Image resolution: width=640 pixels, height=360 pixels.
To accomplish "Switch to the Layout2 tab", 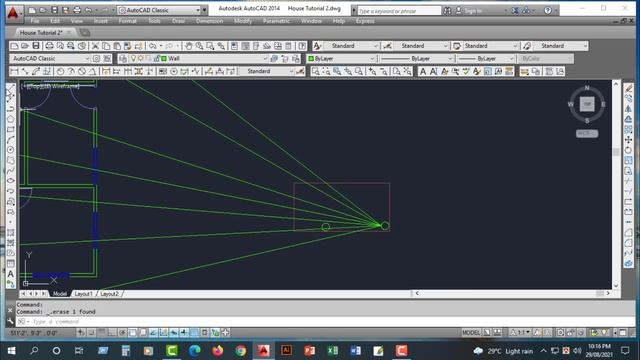I will (109, 294).
